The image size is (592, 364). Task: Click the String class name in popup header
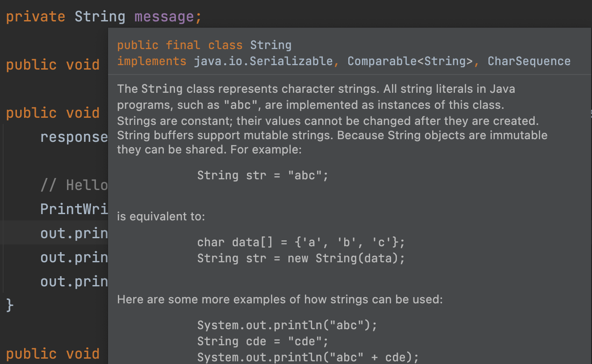click(271, 45)
